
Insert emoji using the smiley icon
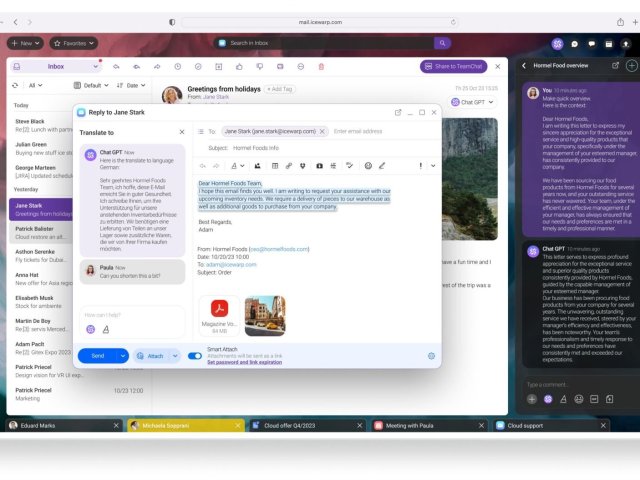(368, 165)
